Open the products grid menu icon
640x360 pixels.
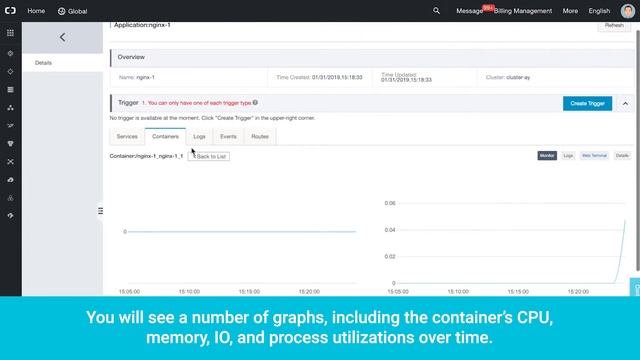[10, 33]
